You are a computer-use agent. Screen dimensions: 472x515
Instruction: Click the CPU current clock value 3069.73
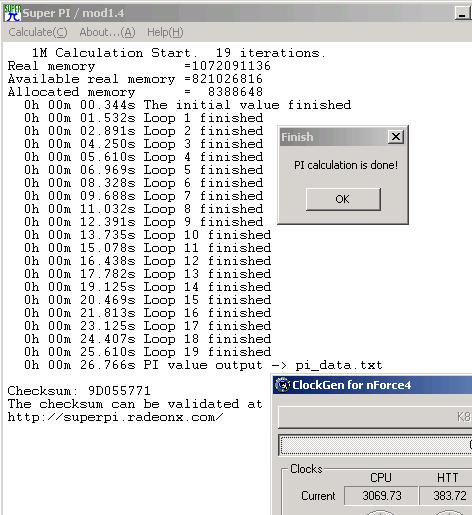click(381, 496)
